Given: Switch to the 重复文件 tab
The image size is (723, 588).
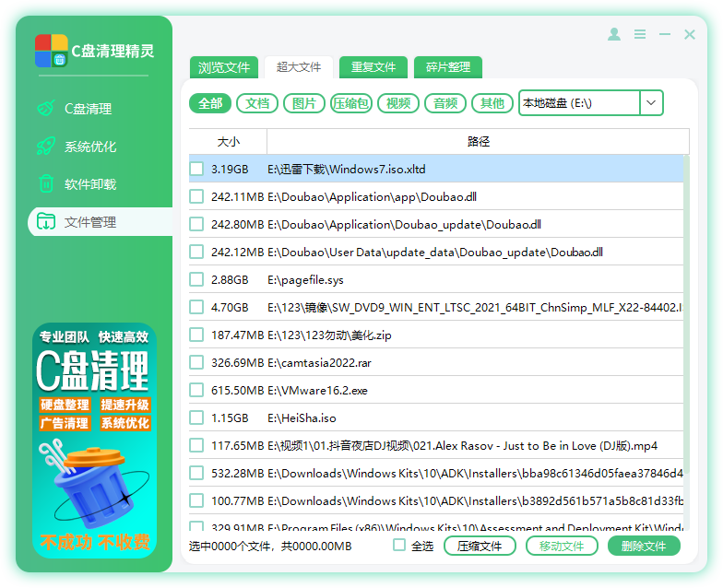Looking at the screenshot, I should click(373, 67).
